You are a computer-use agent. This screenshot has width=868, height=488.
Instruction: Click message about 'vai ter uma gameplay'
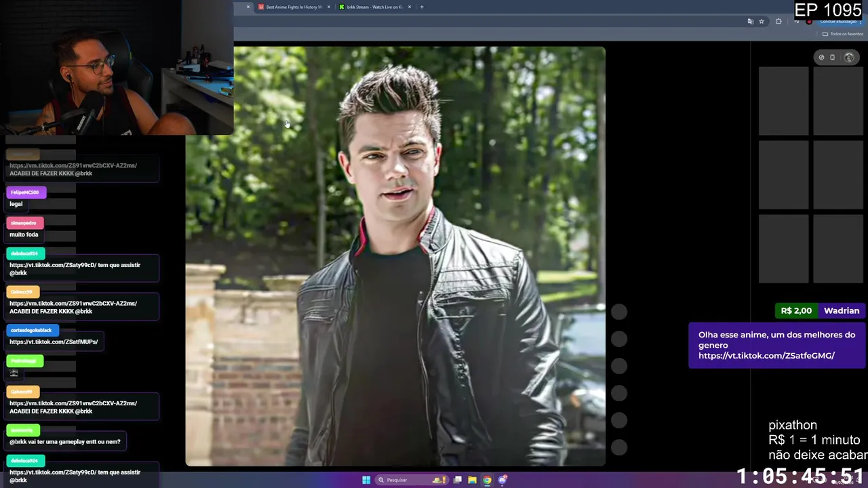(x=65, y=442)
